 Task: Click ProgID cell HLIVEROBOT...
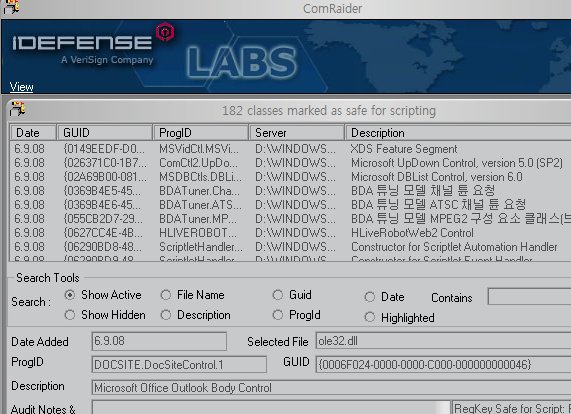tap(198, 233)
